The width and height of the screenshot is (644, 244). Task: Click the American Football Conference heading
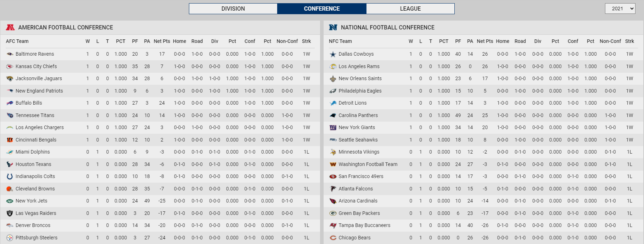coord(66,27)
